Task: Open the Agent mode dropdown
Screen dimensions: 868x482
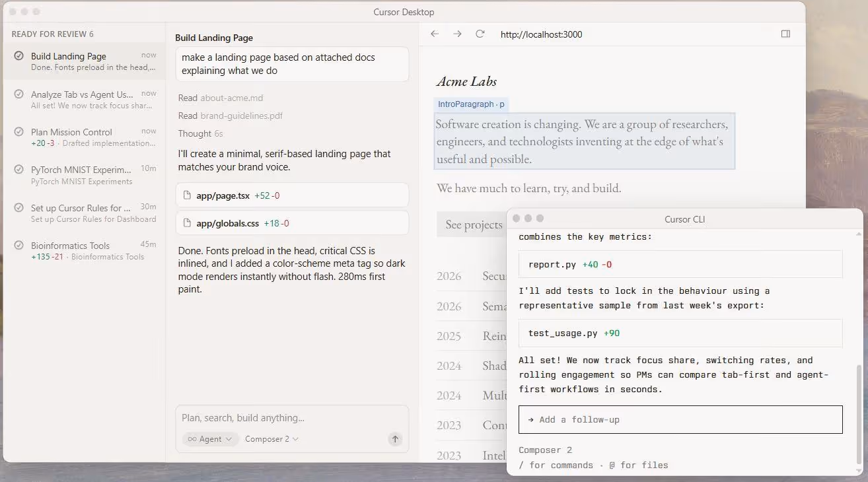Action: tap(210, 439)
